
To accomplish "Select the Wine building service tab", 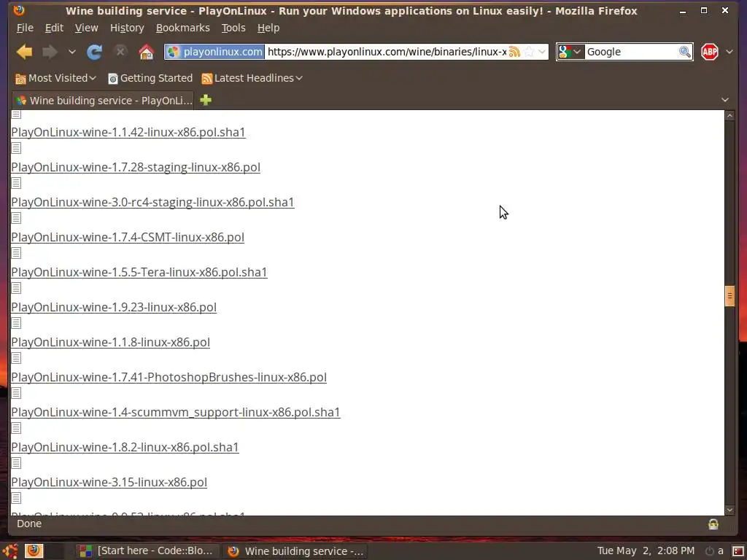I will (x=103, y=101).
